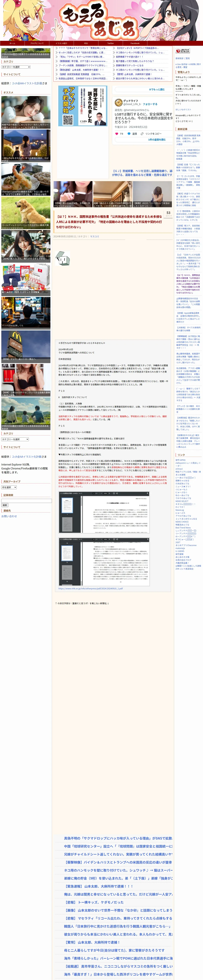Open the first NHK PDF screenshot image
203x980 pixels.
click(x=104, y=512)
